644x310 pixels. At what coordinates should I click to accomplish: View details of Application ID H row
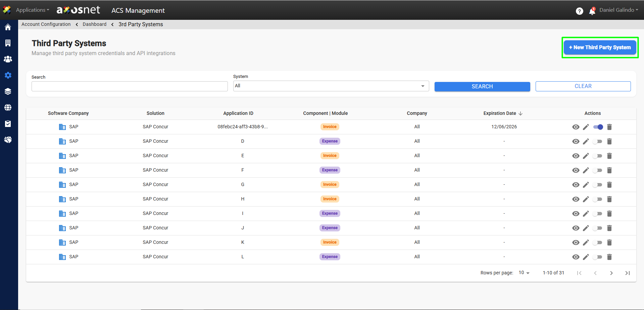(576, 199)
